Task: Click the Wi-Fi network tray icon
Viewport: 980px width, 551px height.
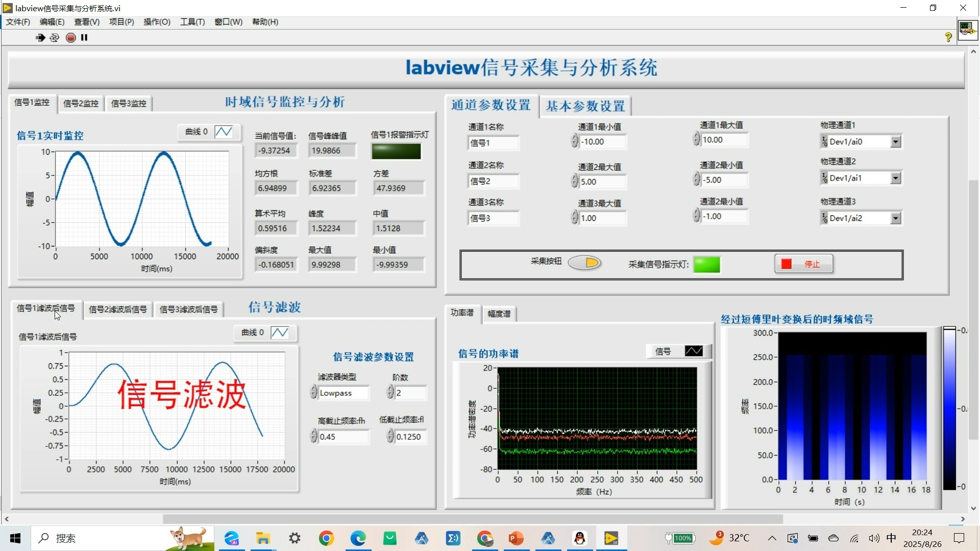Action: [854, 538]
